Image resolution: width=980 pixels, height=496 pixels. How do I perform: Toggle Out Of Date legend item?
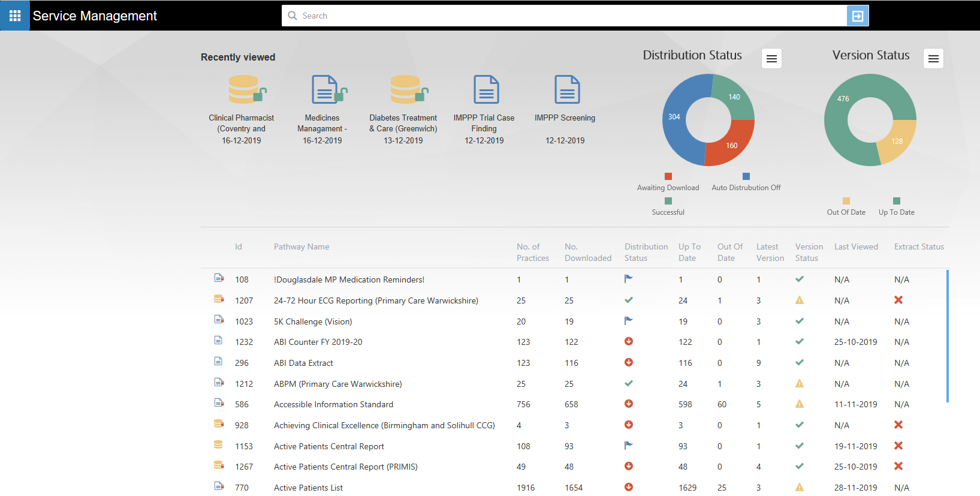pos(846,207)
